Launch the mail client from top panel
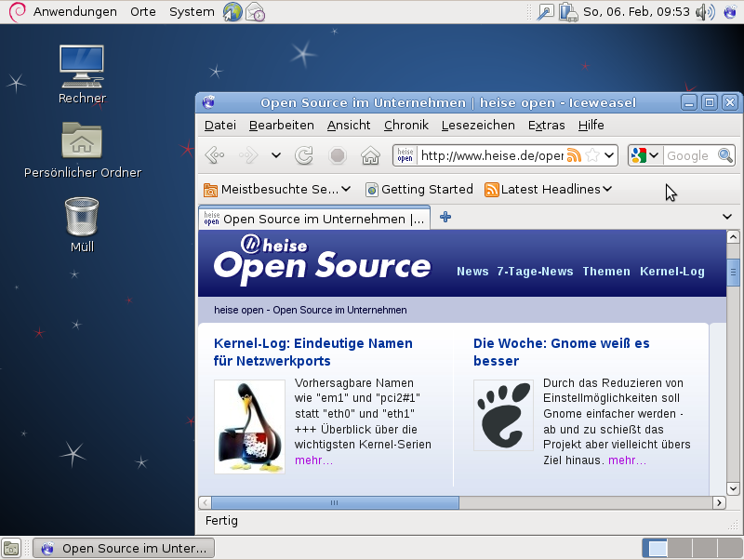 click(255, 12)
